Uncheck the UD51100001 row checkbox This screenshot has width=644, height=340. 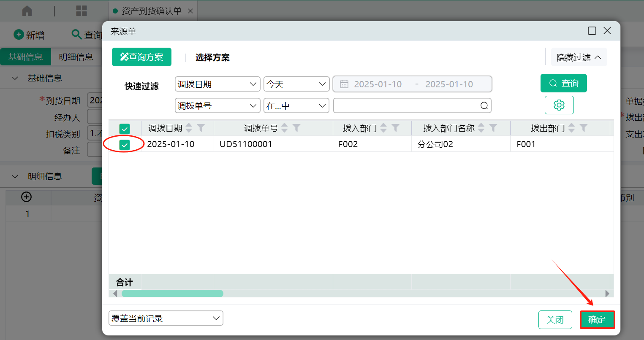pos(125,145)
